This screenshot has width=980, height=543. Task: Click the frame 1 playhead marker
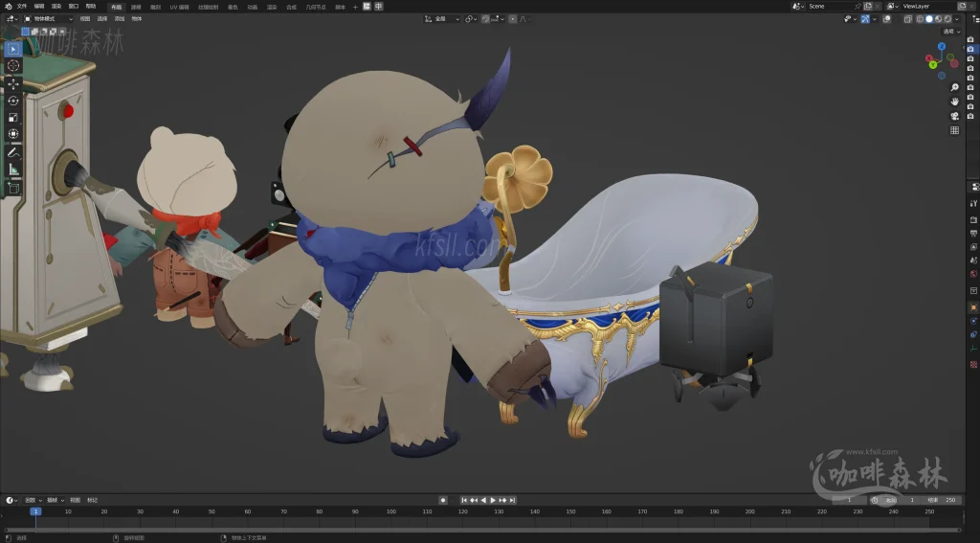point(35,511)
